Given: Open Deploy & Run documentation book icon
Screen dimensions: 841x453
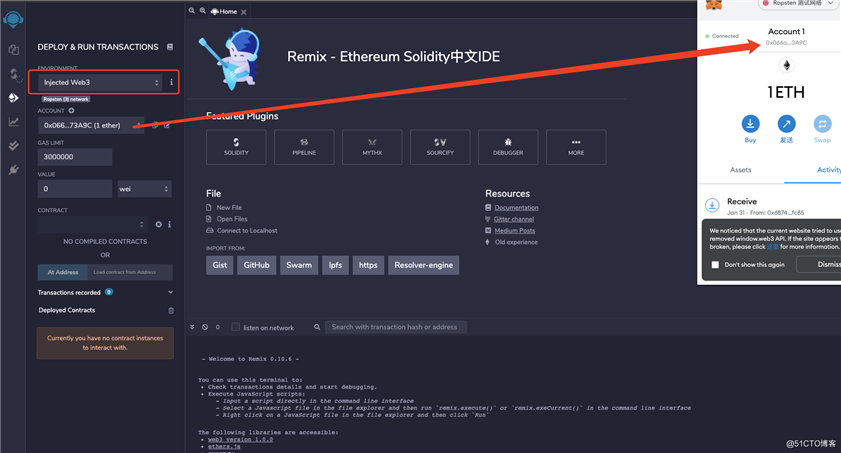Looking at the screenshot, I should point(170,47).
